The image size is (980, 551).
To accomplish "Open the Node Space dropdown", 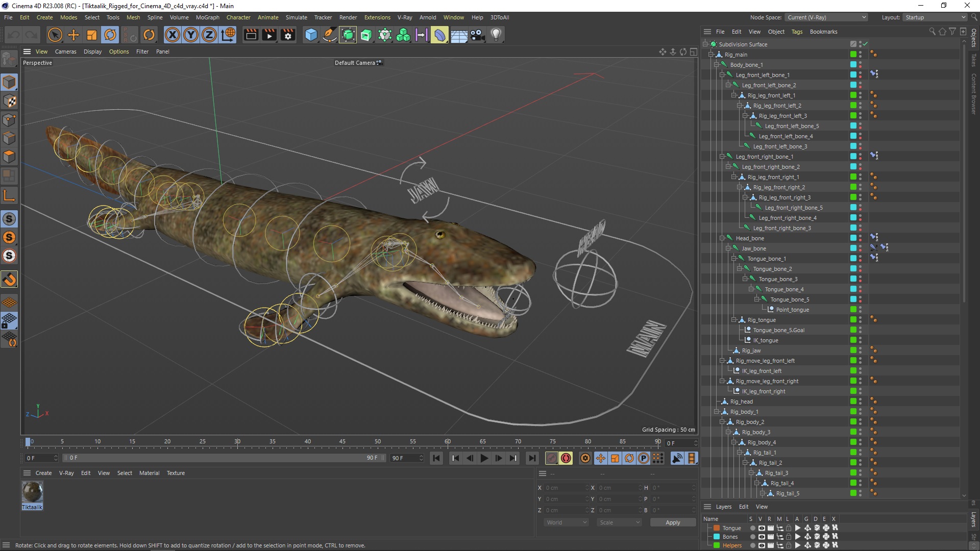I will tap(826, 17).
